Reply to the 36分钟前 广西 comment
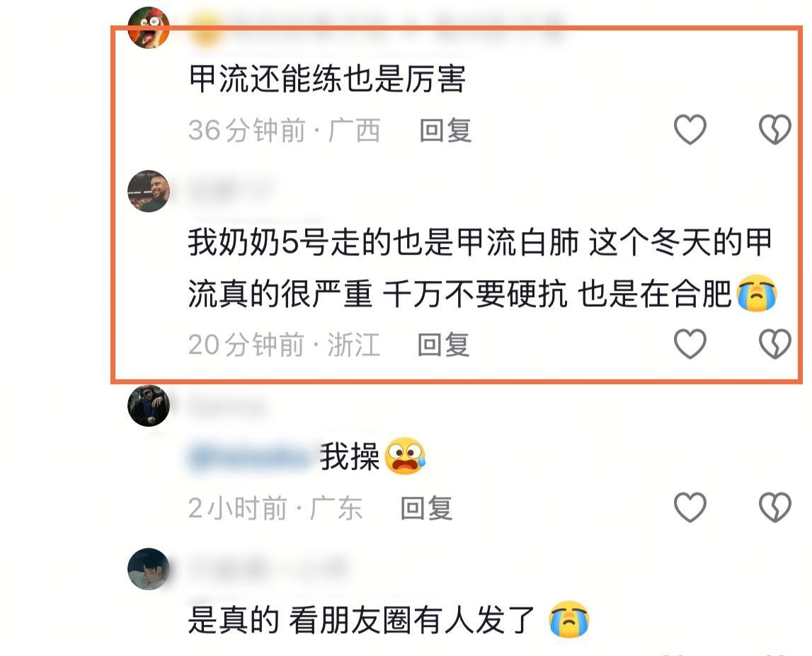Viewport: 812px width, 656px height. [445, 130]
